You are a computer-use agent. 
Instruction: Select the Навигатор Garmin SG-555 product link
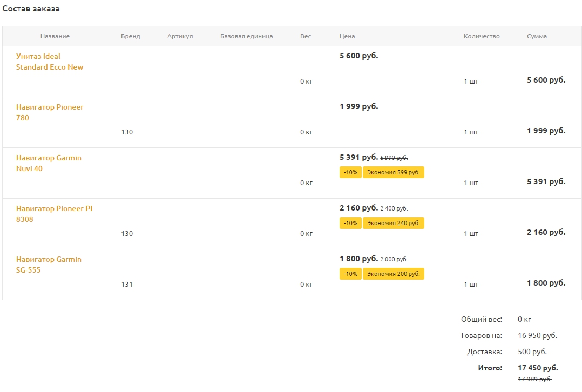[x=49, y=265]
